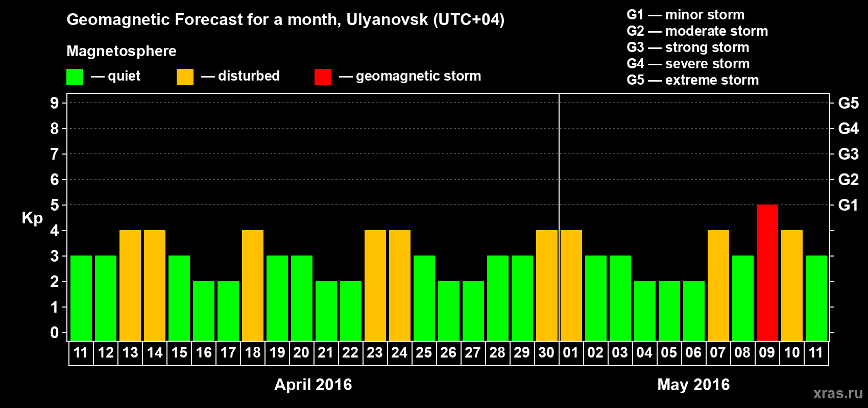The image size is (868, 408).
Task: Click the Geomagnetic Forecast chart title
Action: click(x=285, y=19)
